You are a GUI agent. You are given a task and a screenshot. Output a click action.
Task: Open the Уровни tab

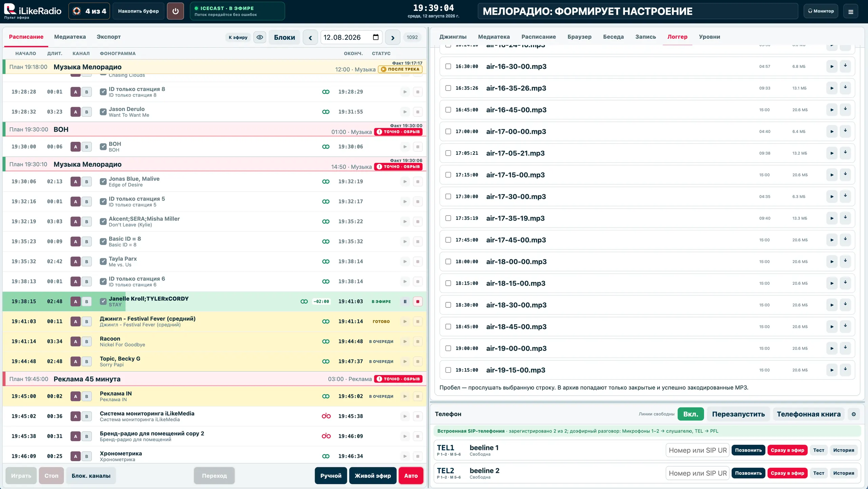coord(709,37)
